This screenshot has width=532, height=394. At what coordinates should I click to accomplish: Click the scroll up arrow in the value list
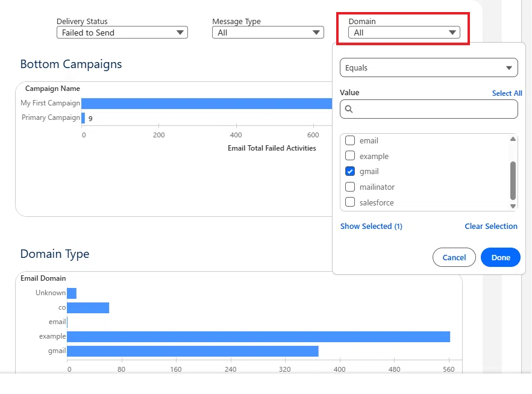pyautogui.click(x=513, y=139)
